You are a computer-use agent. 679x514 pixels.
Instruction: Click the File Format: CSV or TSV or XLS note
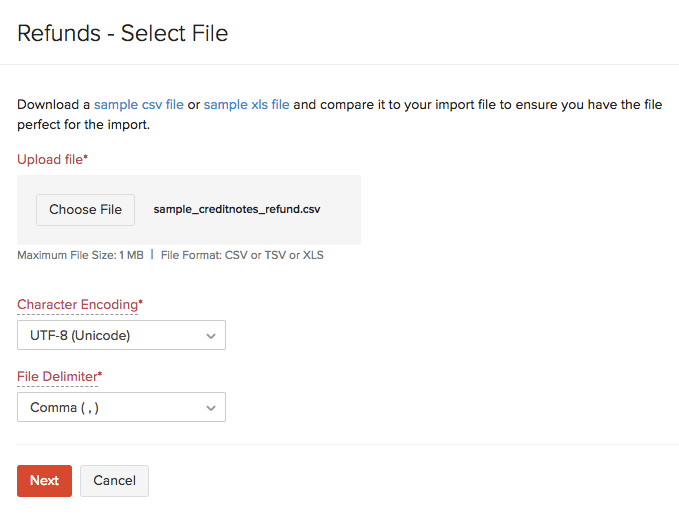[x=242, y=255]
